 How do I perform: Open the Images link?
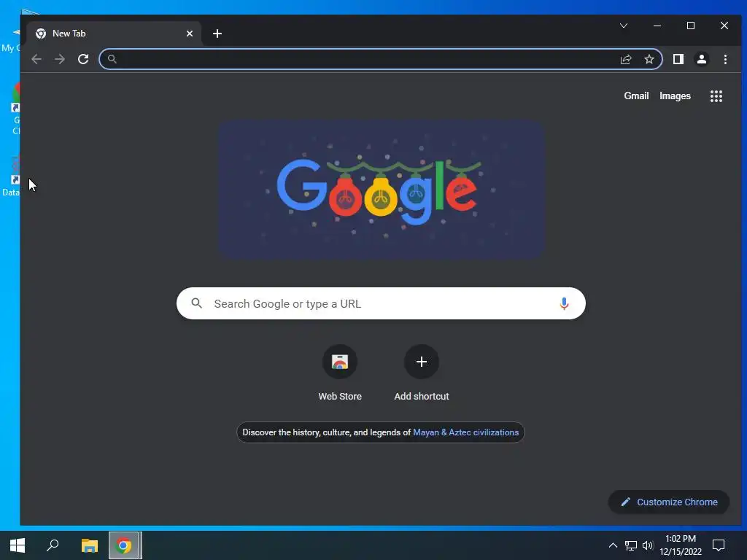pos(675,96)
